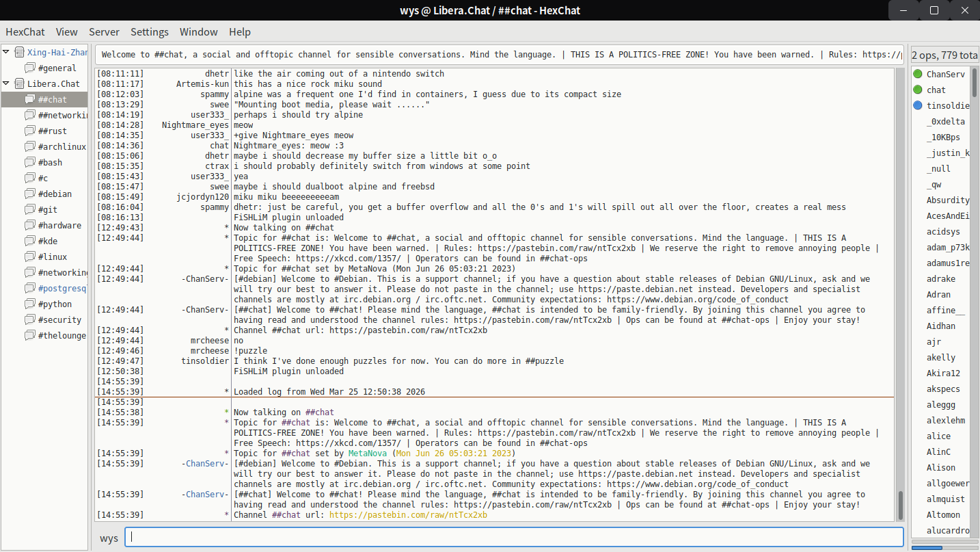Click the channel icon next to #linux

click(x=29, y=257)
